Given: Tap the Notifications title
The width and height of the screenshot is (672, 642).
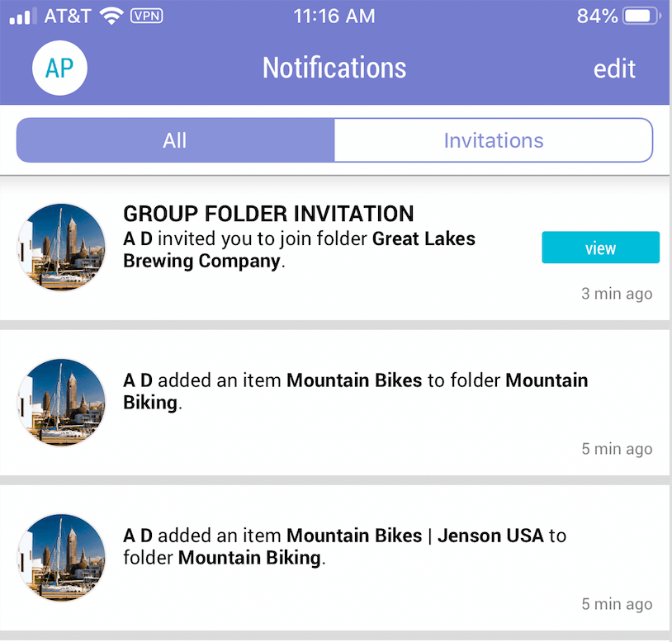Looking at the screenshot, I should (334, 68).
